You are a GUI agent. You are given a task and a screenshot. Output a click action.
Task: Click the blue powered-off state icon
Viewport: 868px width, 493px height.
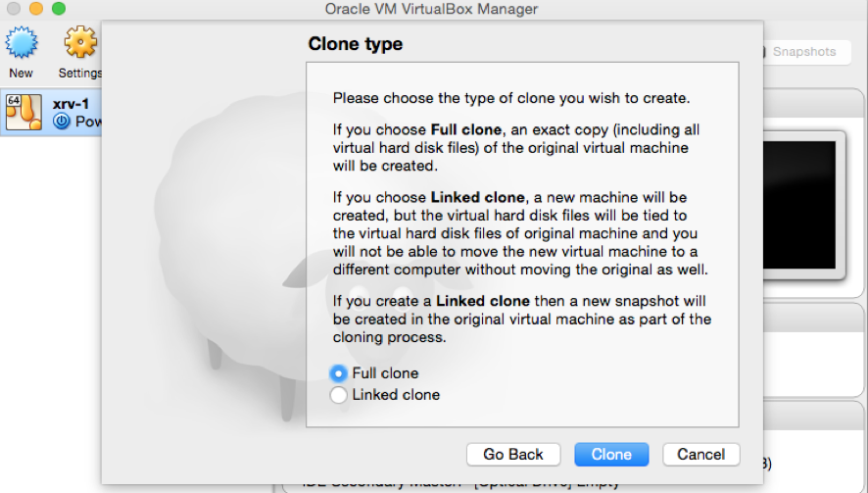pos(62,122)
